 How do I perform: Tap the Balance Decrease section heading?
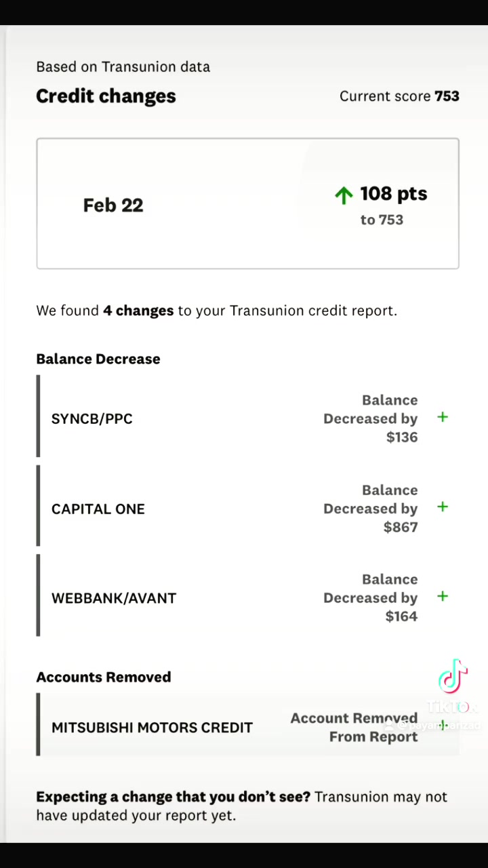pos(98,359)
